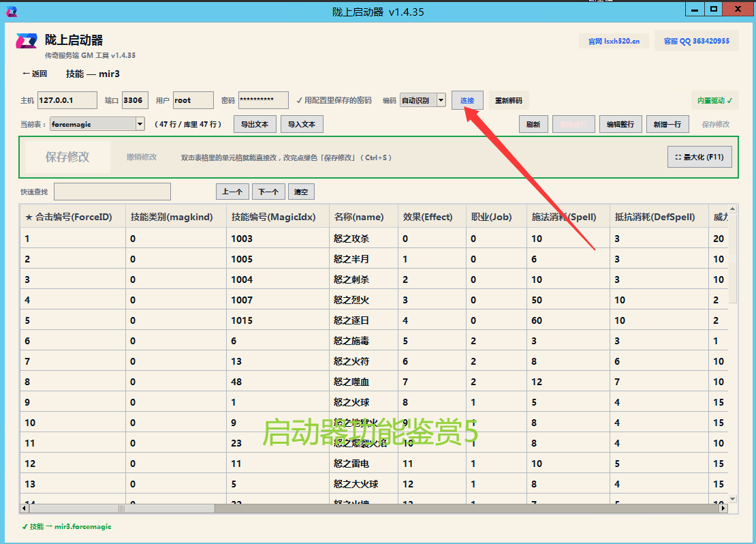Click the 客服 QQ 363420955 link

pos(697,41)
